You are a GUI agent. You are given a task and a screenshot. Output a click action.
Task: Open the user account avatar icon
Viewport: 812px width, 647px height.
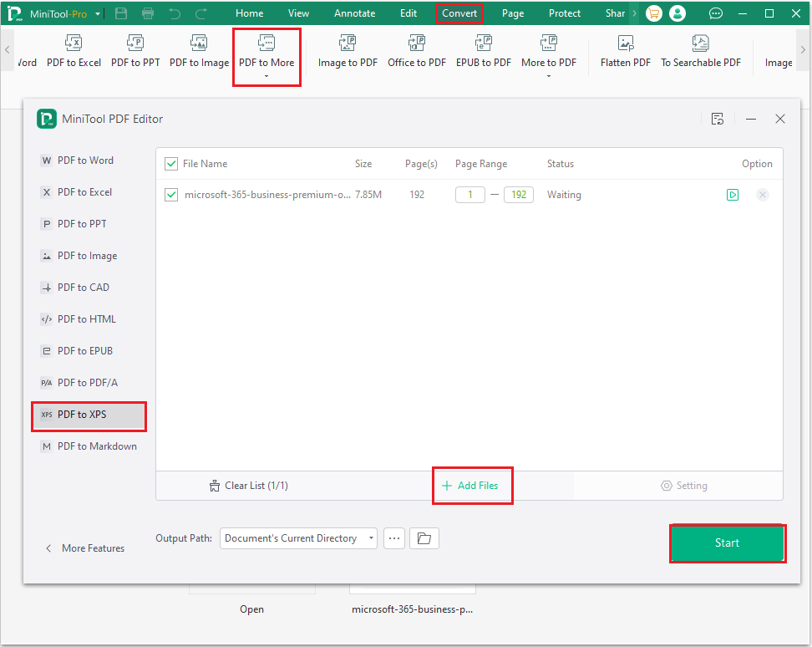point(678,13)
